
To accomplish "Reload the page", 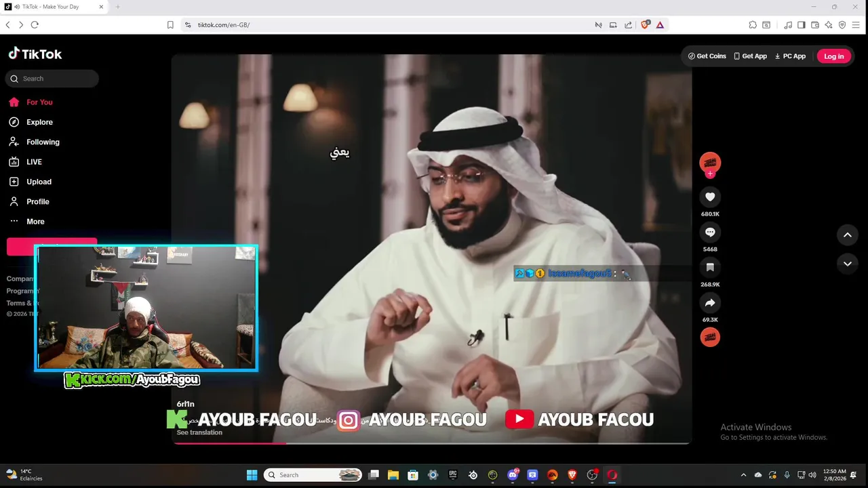I will tap(35, 24).
